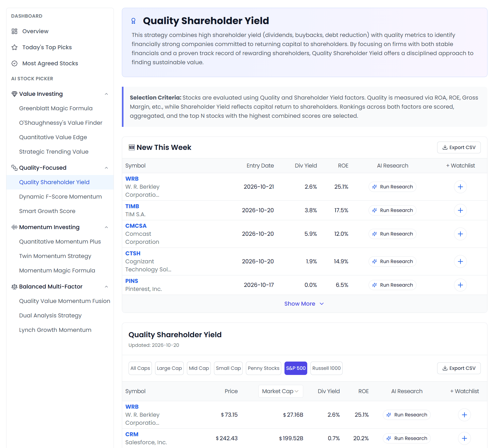Export Quality Shareholder Yield table as CSV
The height and width of the screenshot is (448, 495).
(x=459, y=368)
